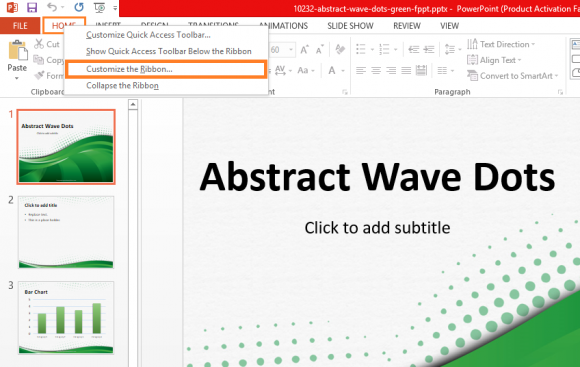Click Convert to SmartArt button
Viewport: 580px width, 367px height.
[x=512, y=76]
